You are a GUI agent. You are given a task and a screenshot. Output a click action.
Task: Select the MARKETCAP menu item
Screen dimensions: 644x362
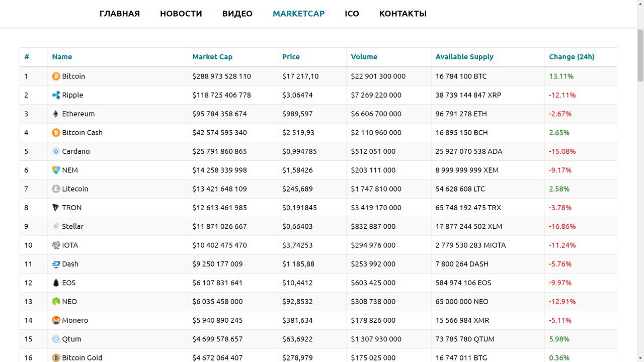pos(299,14)
